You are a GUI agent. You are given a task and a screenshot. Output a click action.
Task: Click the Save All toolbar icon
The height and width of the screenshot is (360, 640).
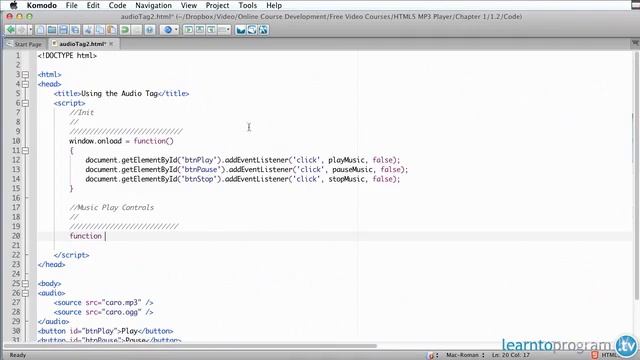click(75, 30)
